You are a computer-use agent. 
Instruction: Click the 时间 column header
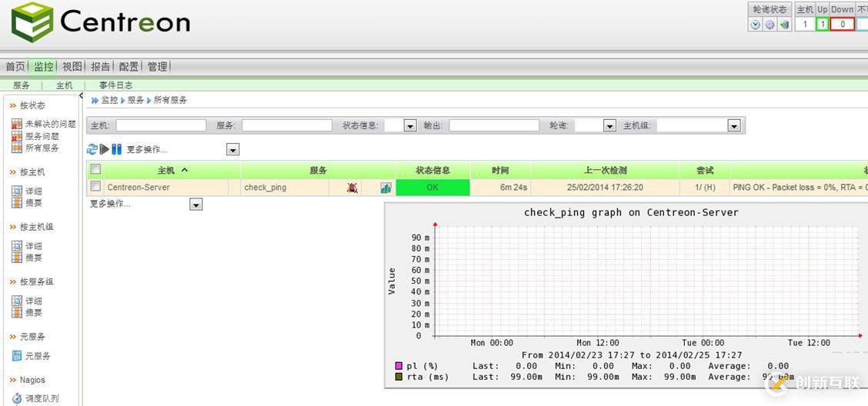coord(500,171)
